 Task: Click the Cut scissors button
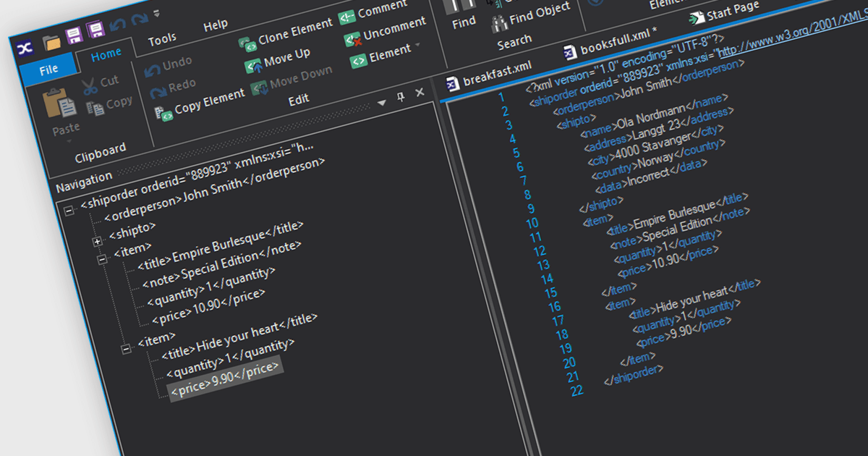(x=100, y=85)
